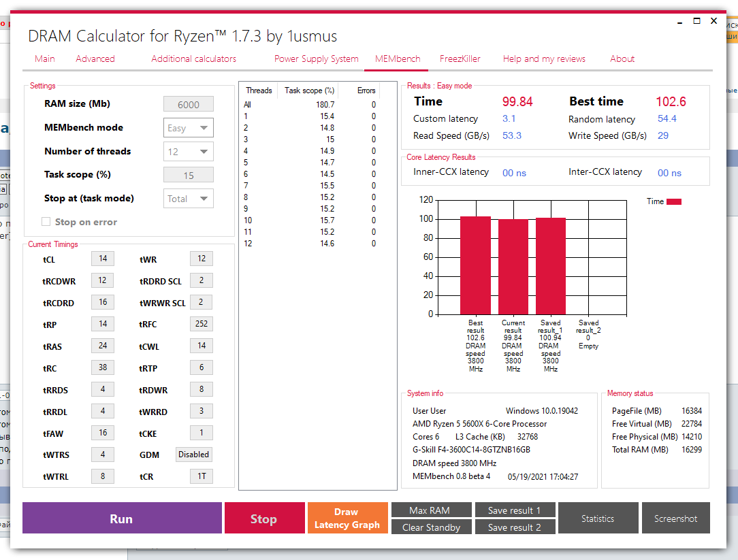Viewport: 738px width, 560px height.
Task: Click the tWR value 12 box
Action: pos(202,259)
